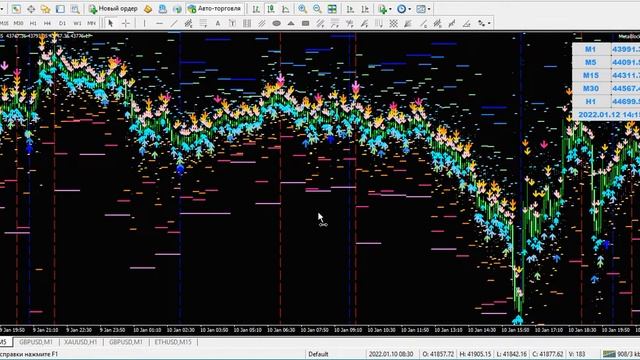This screenshot has height=360, width=640.
Task: Select the ellipse drawing tool
Action: click(276, 23)
